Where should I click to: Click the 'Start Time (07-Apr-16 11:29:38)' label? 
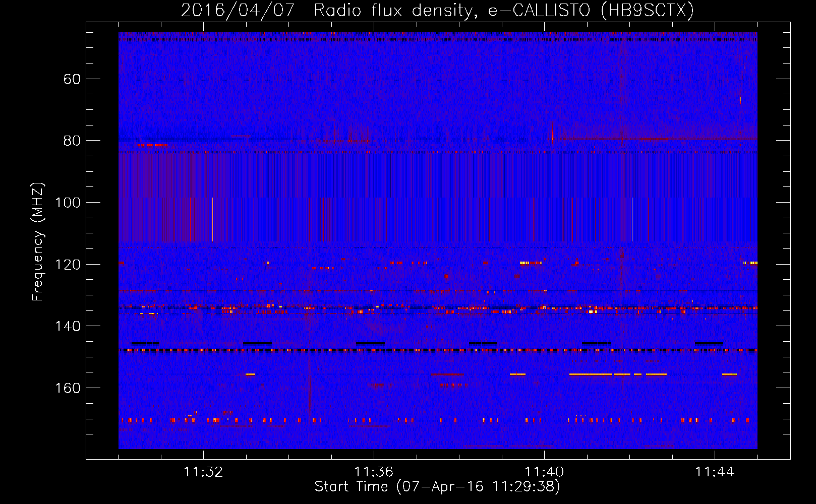437,487
